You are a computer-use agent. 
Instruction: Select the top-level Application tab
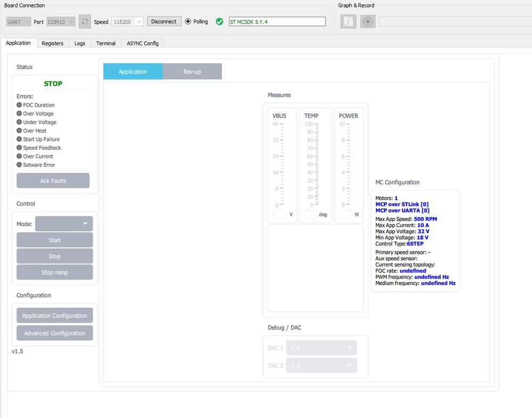click(x=18, y=43)
